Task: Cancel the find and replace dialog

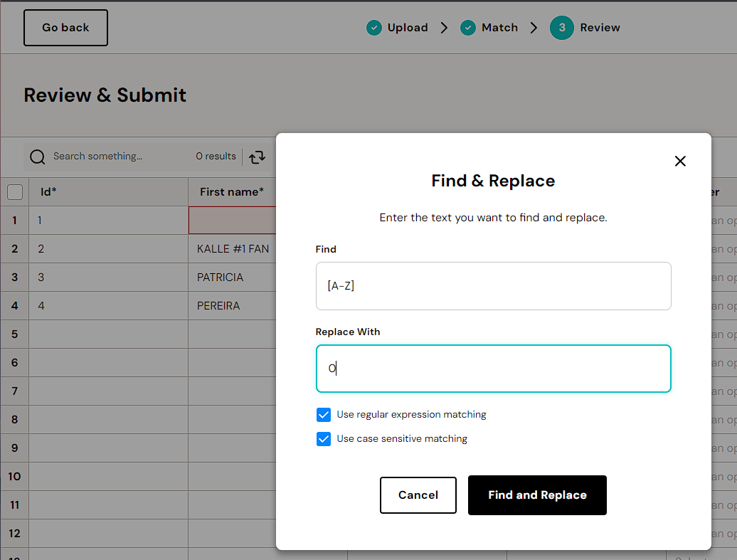Action: (x=418, y=495)
